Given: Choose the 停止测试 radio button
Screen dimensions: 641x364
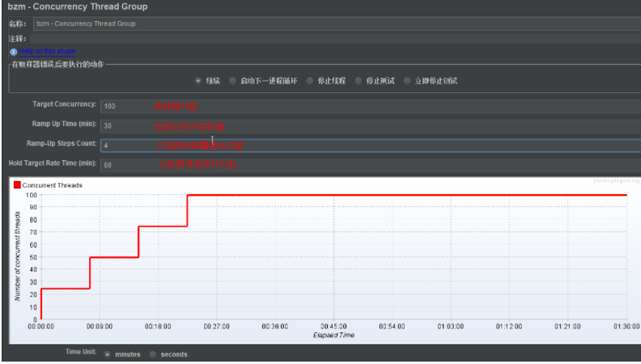Looking at the screenshot, I should 359,81.
